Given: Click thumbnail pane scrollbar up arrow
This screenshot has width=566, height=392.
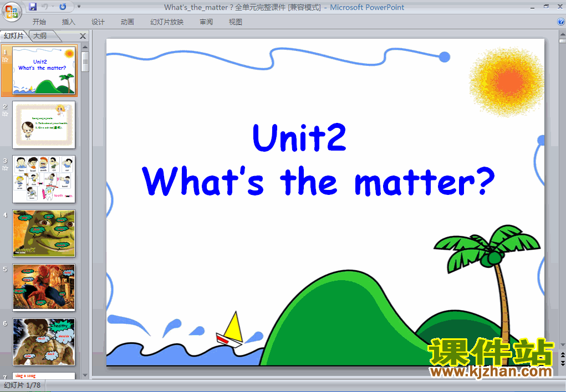Looking at the screenshot, I should click(85, 47).
